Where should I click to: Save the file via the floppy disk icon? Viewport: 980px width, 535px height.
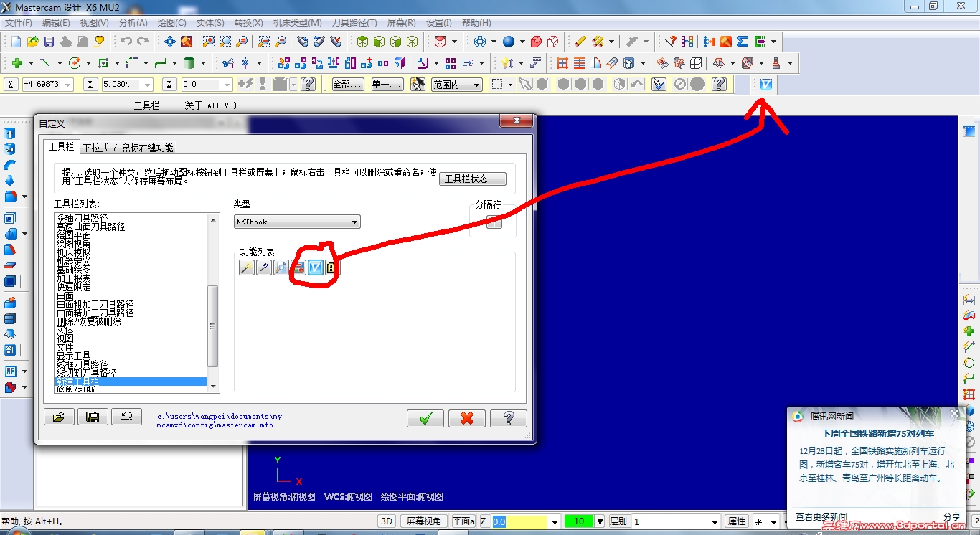49,42
